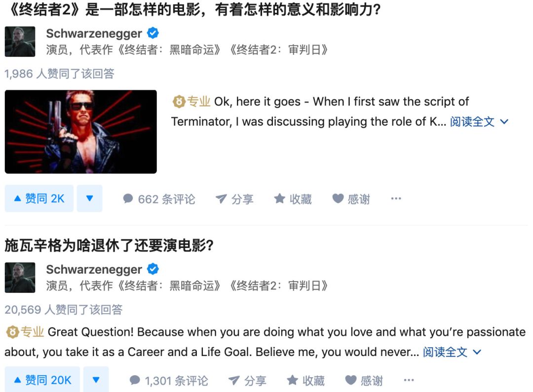
Task: Downvote the first Schwarzenegger answer
Action: pos(89,198)
